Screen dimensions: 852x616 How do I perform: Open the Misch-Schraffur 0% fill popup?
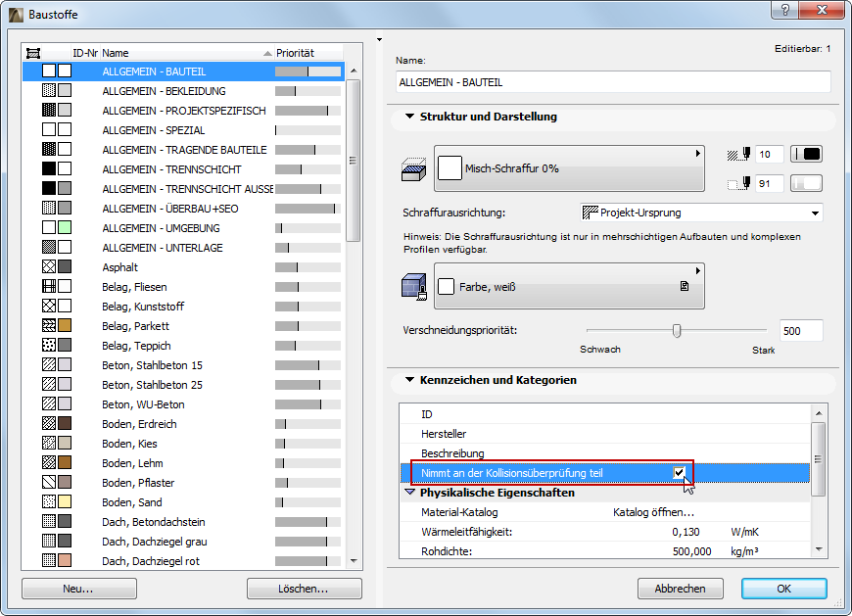coord(569,168)
